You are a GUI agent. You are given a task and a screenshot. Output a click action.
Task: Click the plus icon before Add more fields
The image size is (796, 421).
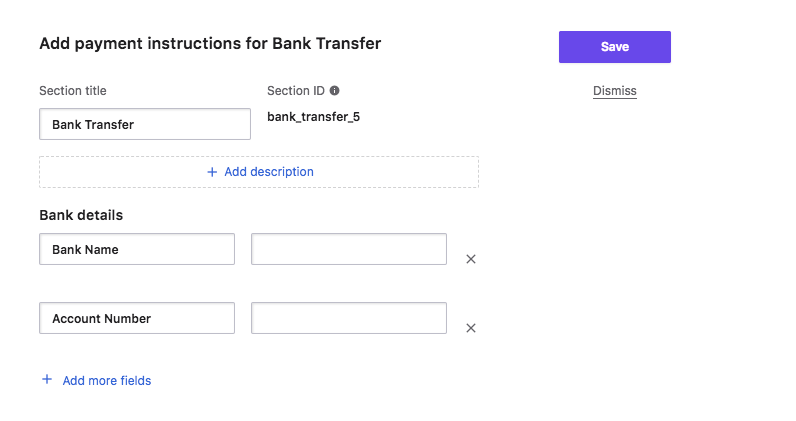point(47,379)
